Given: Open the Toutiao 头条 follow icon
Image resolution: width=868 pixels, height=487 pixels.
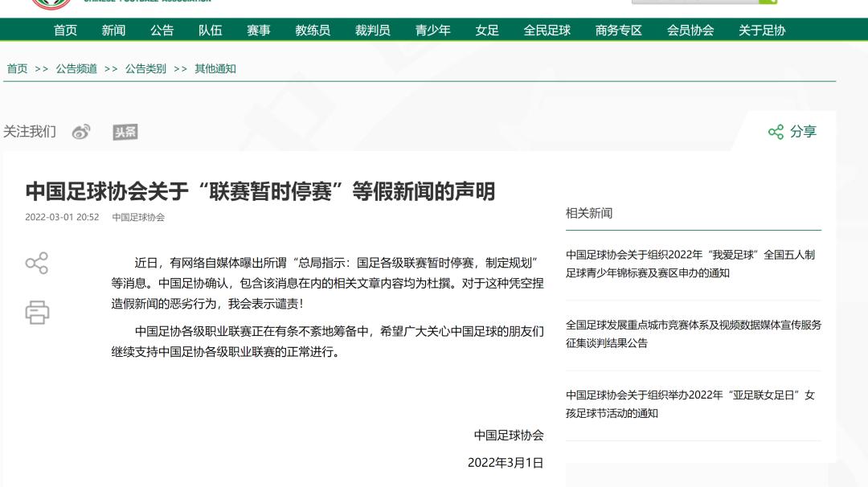Looking at the screenshot, I should [x=125, y=132].
